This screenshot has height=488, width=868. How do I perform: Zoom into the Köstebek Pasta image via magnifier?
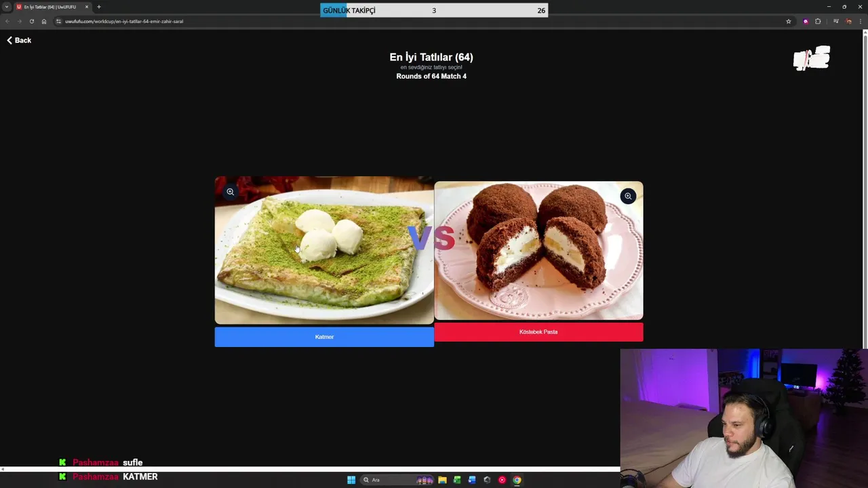click(628, 197)
